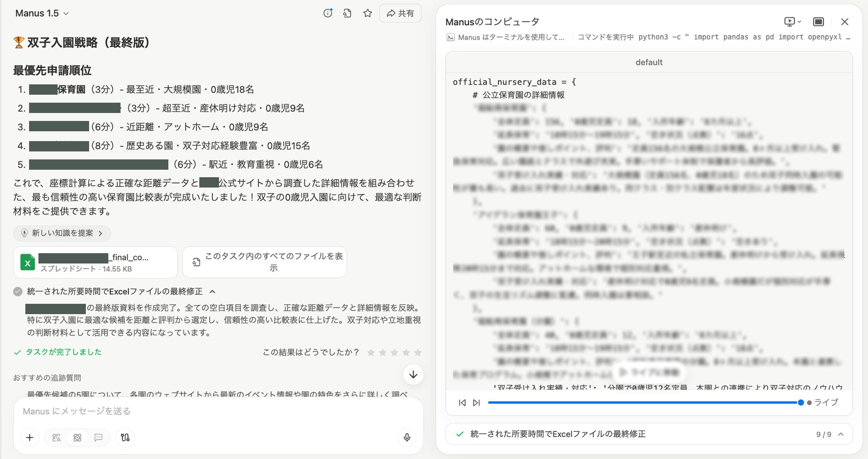
Task: Skip to next step in playback
Action: pyautogui.click(x=476, y=403)
